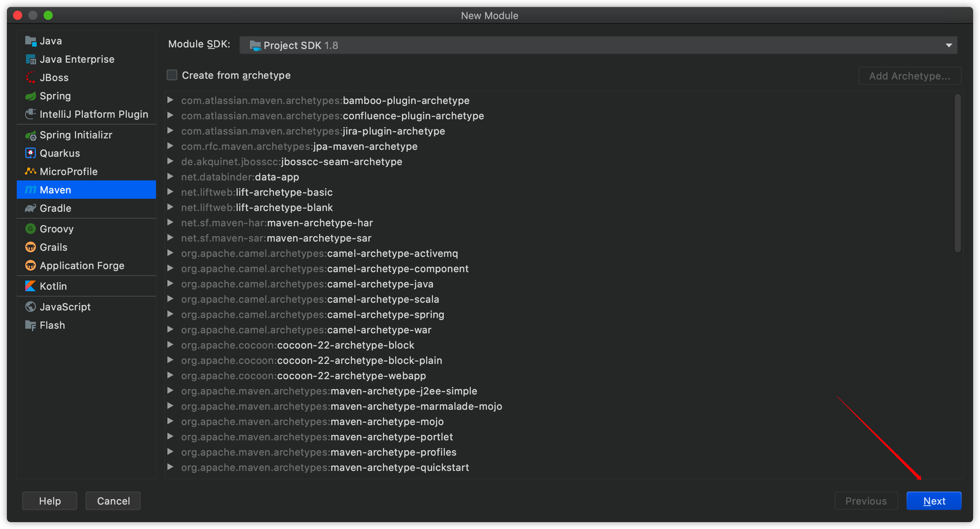Viewport: 980px width, 529px height.
Task: Select Maven in the module type list
Action: [86, 190]
